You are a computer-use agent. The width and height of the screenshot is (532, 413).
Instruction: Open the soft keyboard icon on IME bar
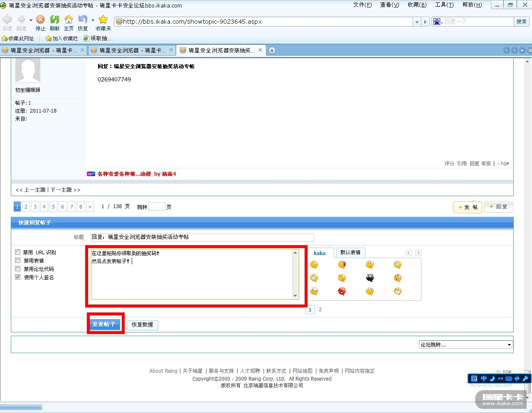tap(509, 379)
